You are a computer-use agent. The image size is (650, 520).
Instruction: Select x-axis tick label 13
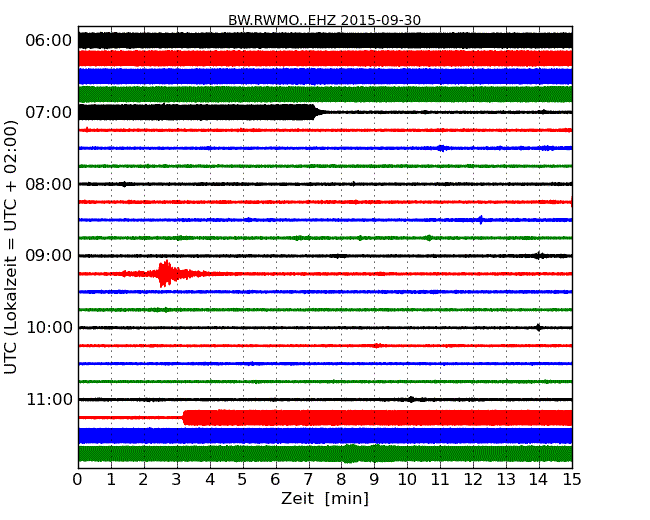506,480
